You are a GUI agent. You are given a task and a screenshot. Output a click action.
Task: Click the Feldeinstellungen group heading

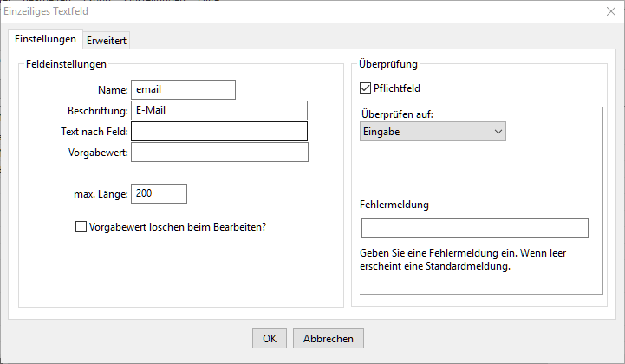click(x=66, y=64)
